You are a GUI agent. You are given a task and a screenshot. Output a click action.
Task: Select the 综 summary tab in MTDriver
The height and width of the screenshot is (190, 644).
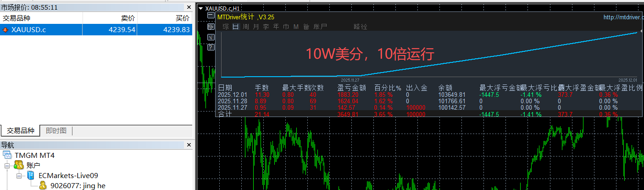pos(226,27)
